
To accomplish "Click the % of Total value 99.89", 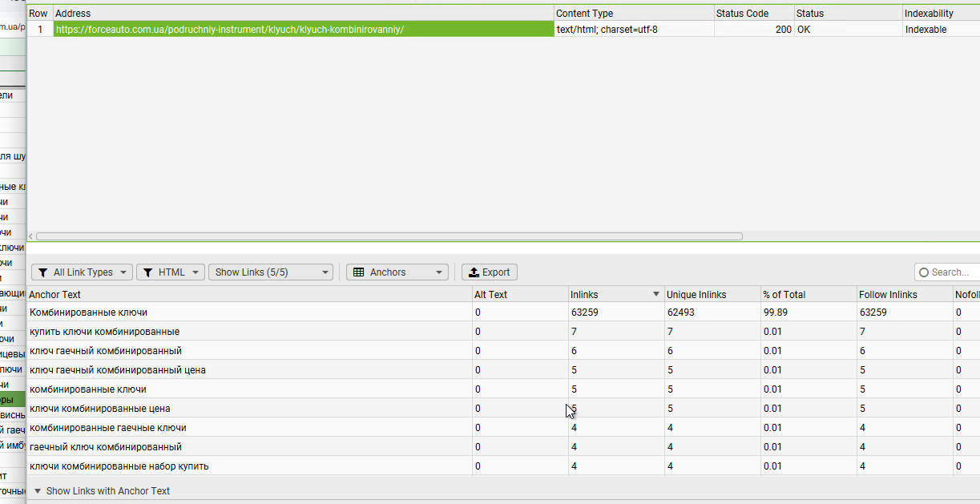I will pos(776,312).
